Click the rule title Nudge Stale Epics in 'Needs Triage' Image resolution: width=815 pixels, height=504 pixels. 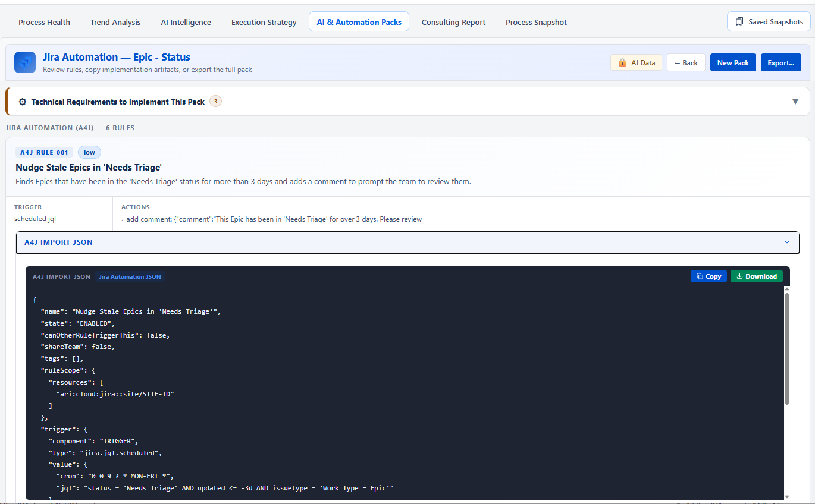pos(89,168)
